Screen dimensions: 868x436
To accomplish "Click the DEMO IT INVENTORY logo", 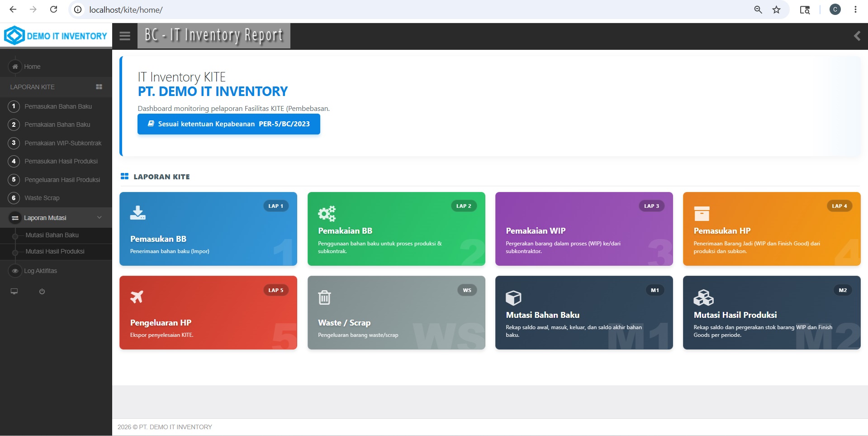I will [56, 36].
